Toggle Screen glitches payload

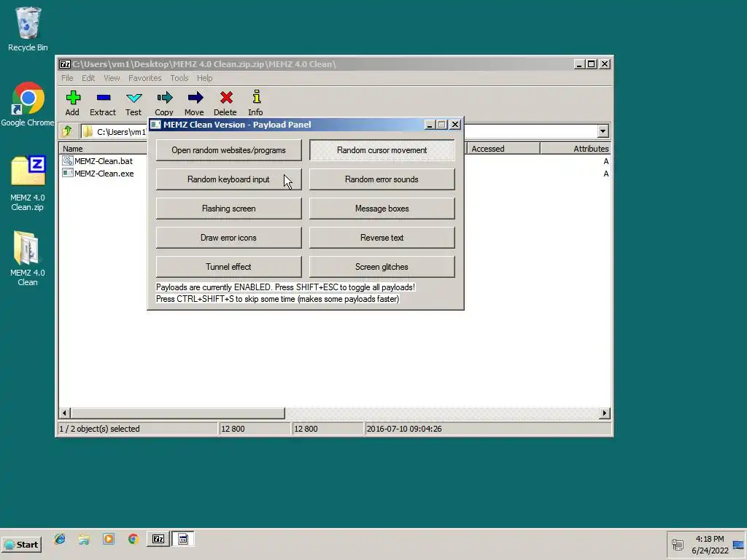point(382,267)
